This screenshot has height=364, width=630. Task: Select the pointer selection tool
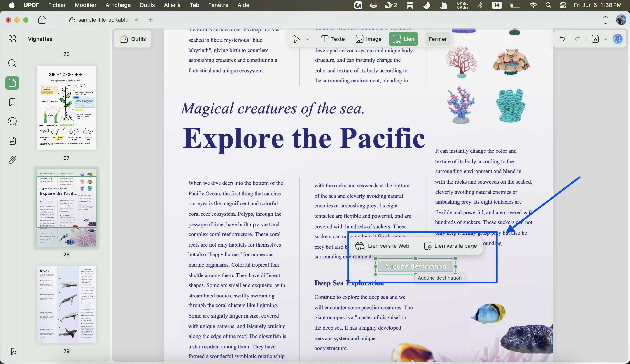point(297,39)
